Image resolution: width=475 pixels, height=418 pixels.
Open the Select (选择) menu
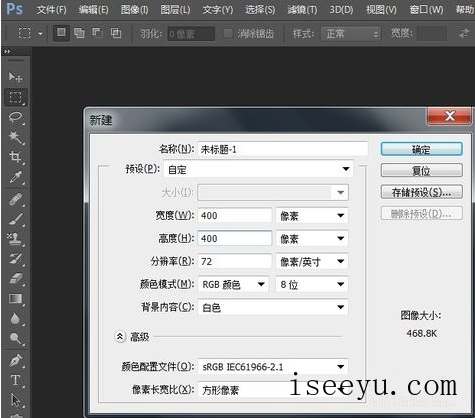[260, 9]
